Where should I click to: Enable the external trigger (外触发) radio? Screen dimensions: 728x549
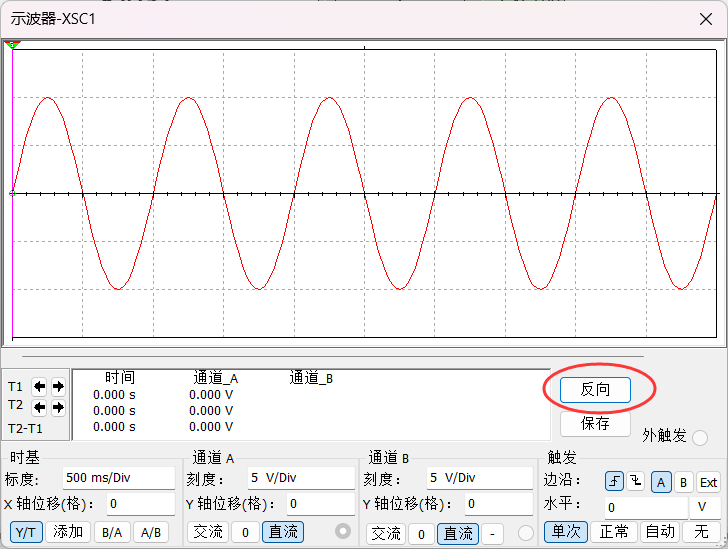[700, 437]
